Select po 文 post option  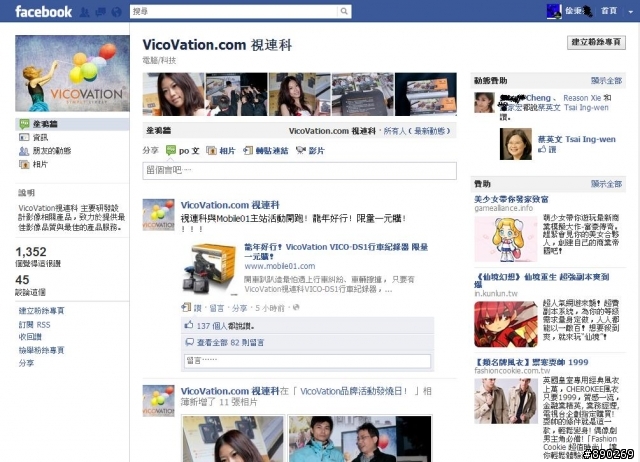(x=183, y=150)
